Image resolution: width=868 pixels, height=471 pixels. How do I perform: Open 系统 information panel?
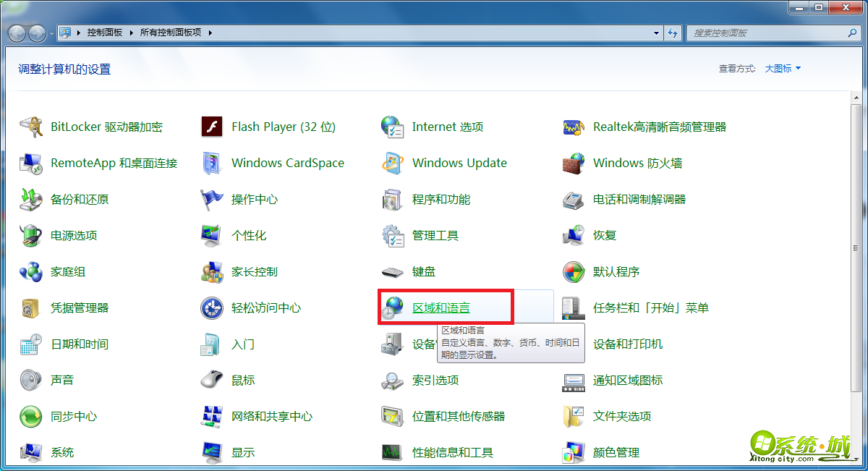coord(62,451)
